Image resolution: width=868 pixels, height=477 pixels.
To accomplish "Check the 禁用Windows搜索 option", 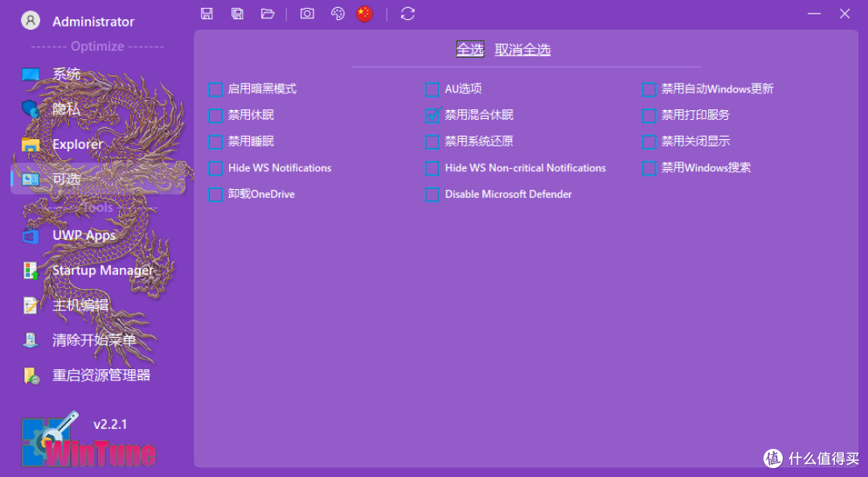I will click(649, 168).
